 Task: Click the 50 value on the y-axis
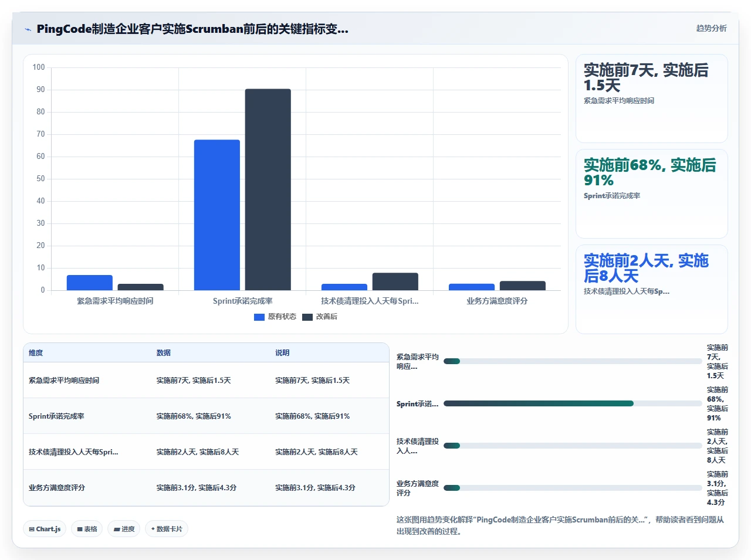[40, 179]
